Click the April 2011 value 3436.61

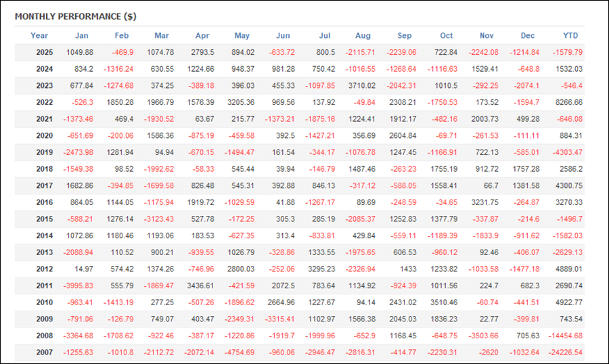(x=200, y=286)
